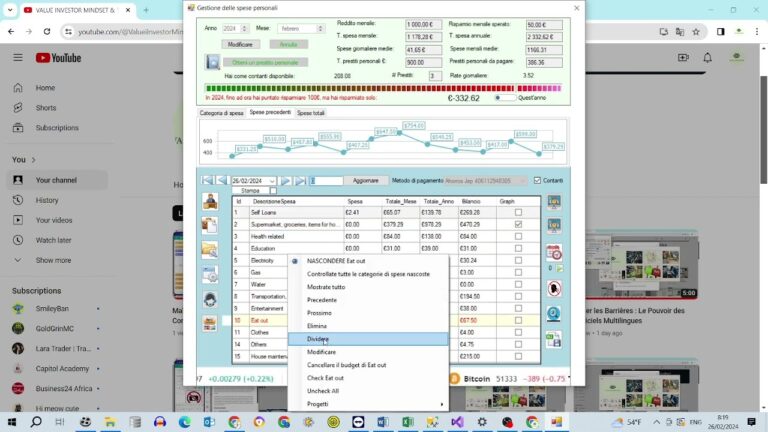This screenshot has height=432, width=768.
Task: Click the Modificare button at top
Action: pos(240,45)
